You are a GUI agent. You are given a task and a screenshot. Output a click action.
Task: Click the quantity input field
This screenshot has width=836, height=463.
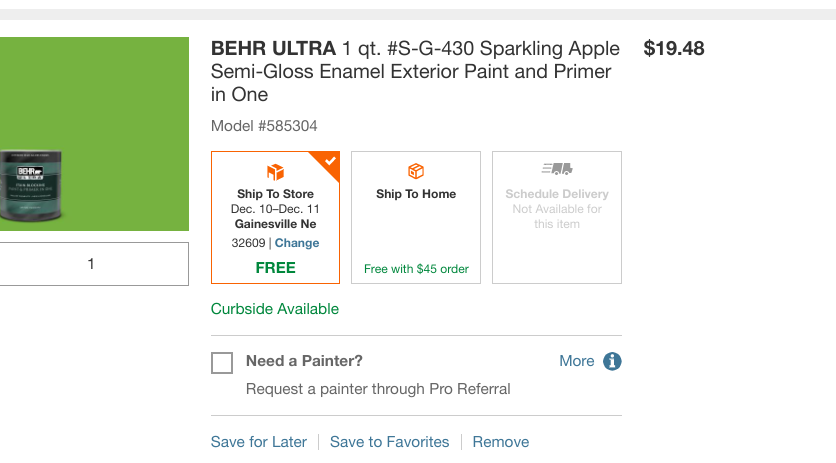click(x=92, y=264)
